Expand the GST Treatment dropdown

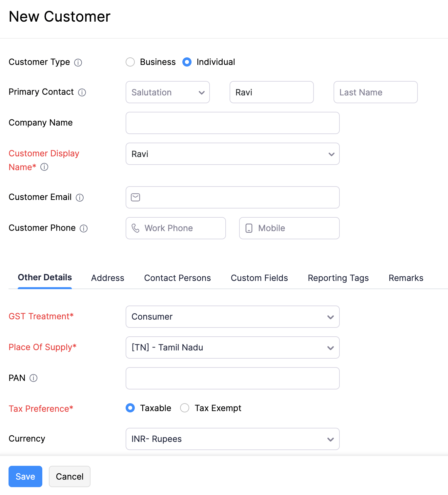232,317
